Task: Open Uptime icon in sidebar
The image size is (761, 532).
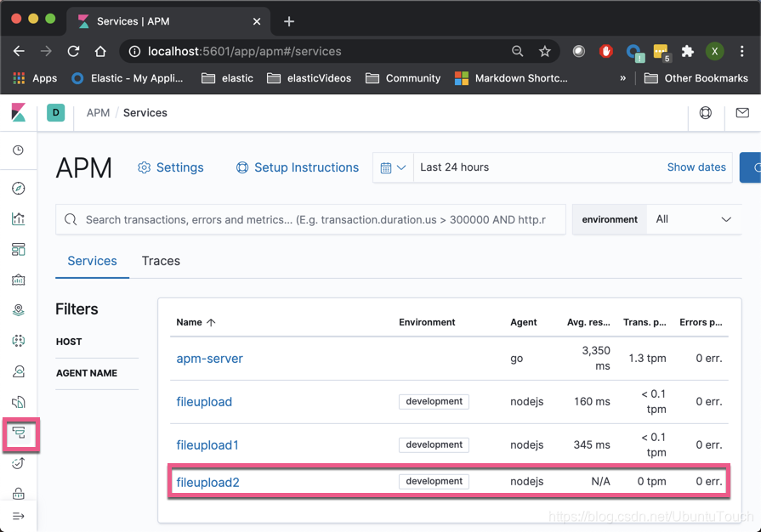Action: pyautogui.click(x=19, y=463)
